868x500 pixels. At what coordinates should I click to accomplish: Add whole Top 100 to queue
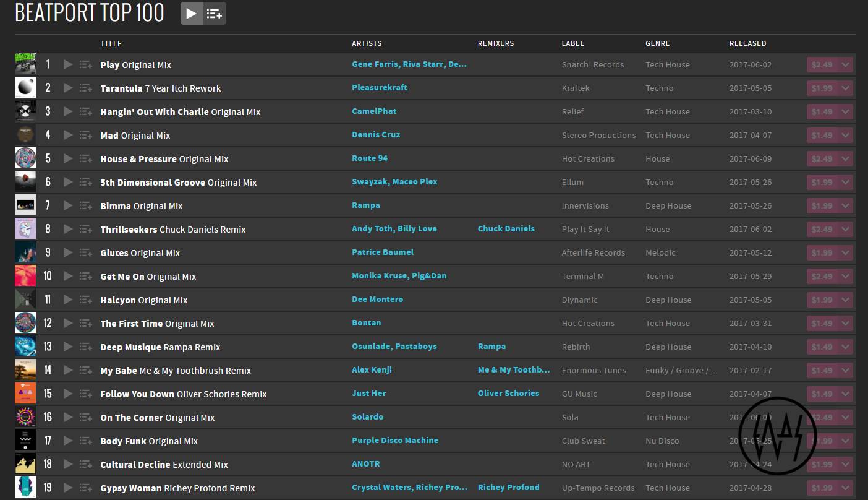(x=215, y=14)
